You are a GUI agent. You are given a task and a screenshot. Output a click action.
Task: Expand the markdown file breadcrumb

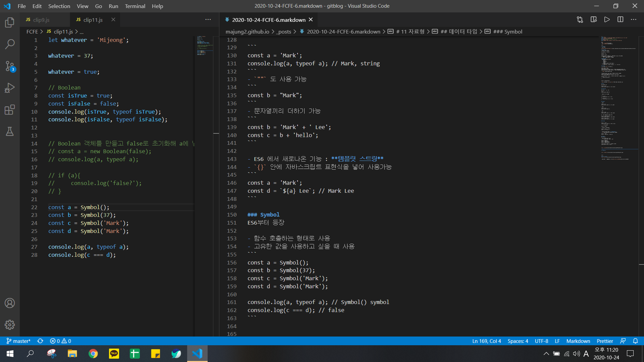tap(340, 32)
